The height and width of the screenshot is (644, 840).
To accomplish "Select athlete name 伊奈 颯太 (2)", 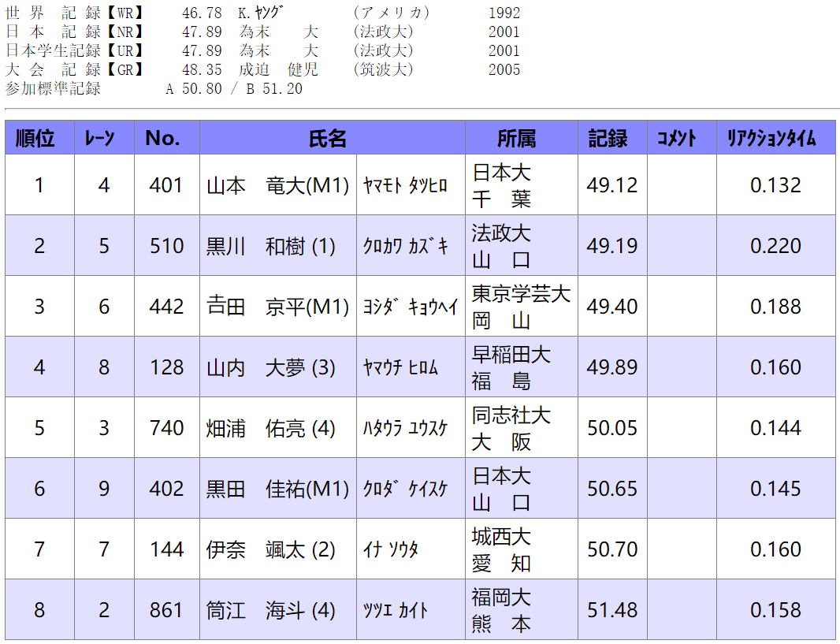I will pos(271,549).
